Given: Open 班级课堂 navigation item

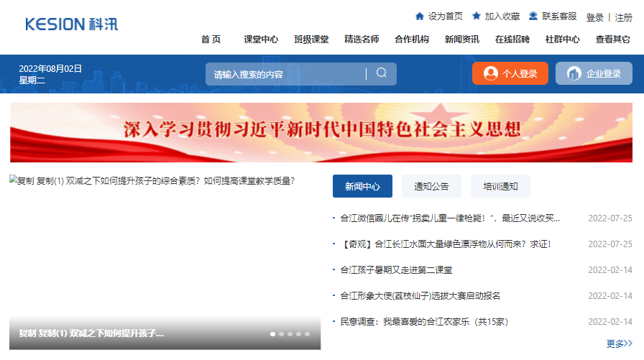Looking at the screenshot, I should point(311,40).
